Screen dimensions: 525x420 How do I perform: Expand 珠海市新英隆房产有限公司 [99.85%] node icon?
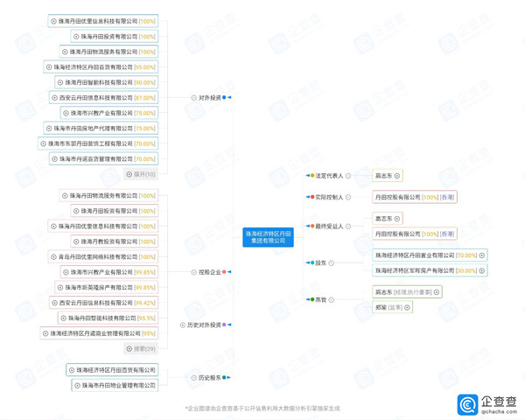[60, 287]
